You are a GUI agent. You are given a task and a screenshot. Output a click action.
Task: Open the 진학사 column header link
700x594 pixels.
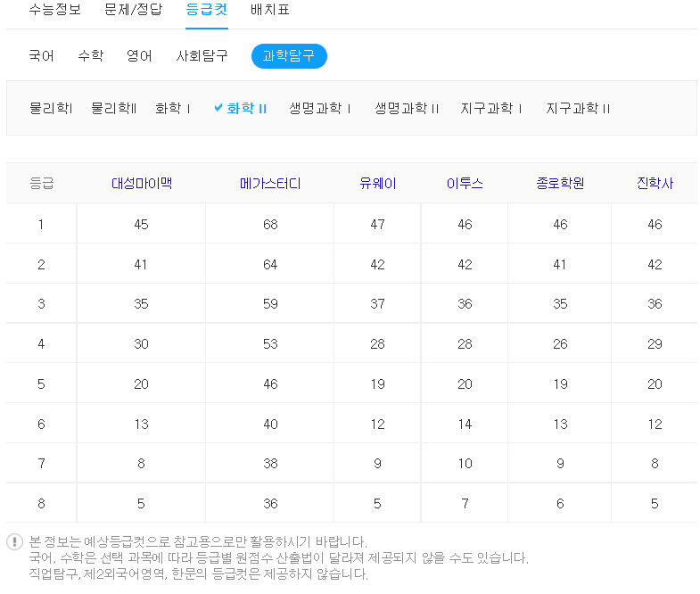point(655,183)
